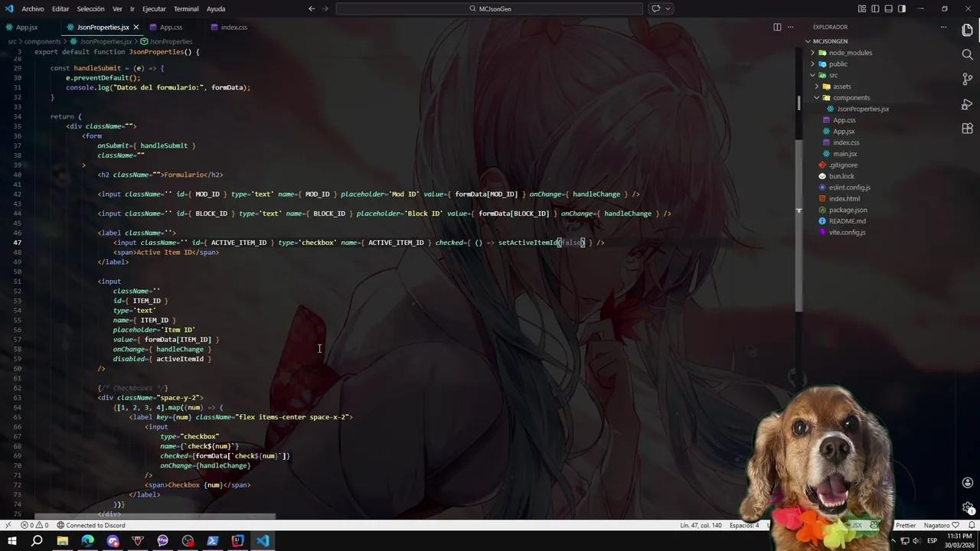Viewport: 980px width, 551px height.
Task: Open Explorer panel more actions ellipsis
Action: click(x=943, y=27)
